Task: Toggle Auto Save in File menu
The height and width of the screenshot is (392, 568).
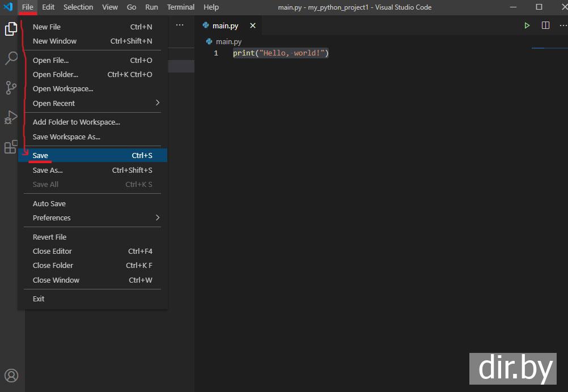Action: (49, 203)
